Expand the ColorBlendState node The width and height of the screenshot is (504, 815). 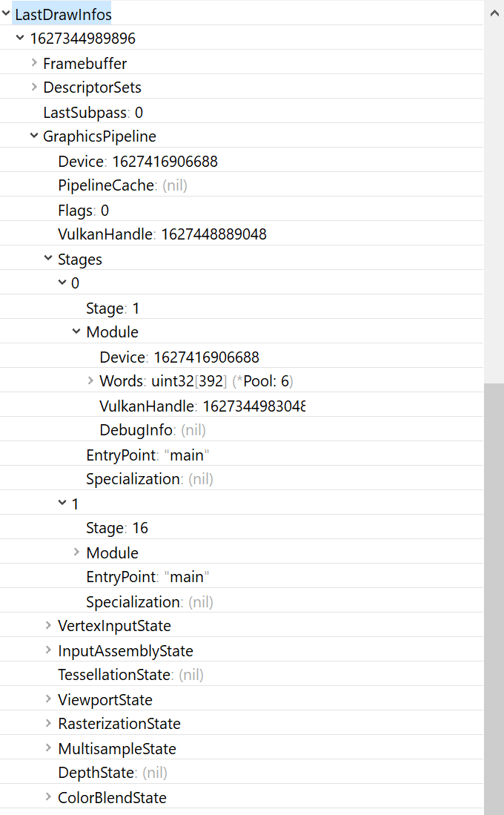[48, 796]
